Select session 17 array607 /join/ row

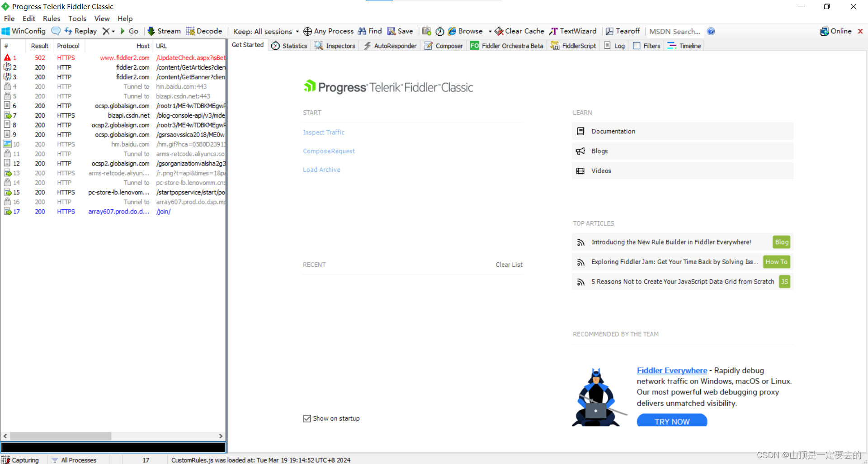113,212
